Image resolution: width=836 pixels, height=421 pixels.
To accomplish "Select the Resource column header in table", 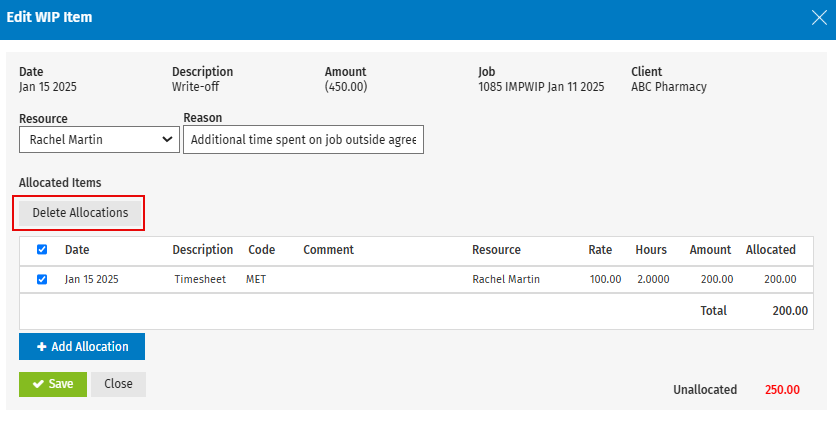I will pos(496,250).
